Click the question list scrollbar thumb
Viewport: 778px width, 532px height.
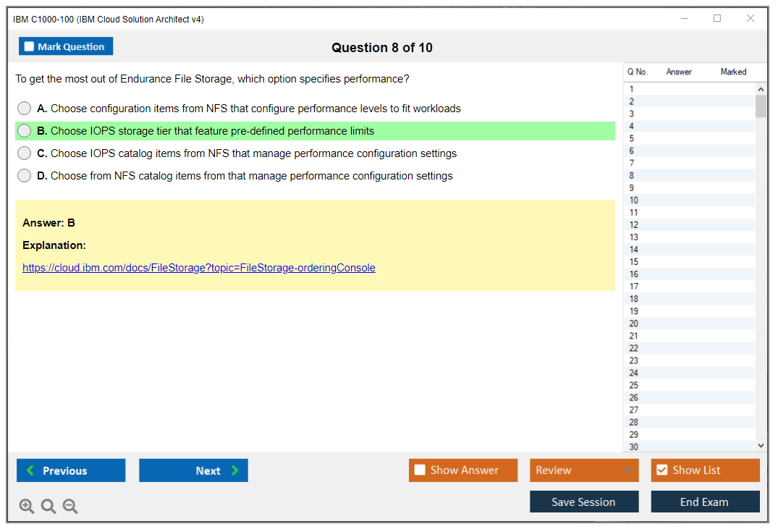(x=761, y=106)
